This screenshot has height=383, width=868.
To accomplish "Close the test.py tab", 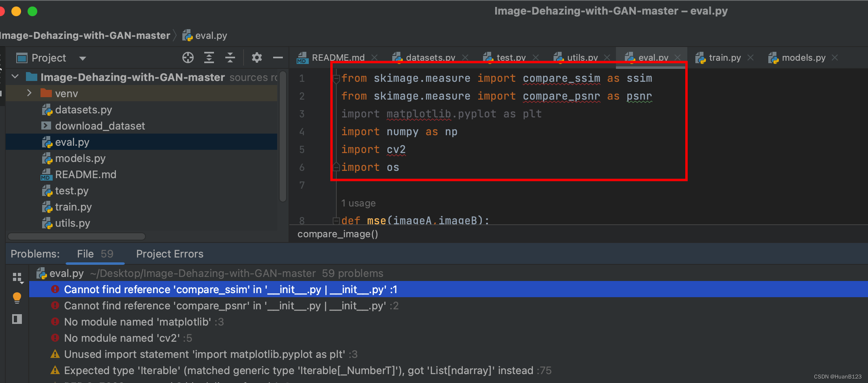I will 536,58.
